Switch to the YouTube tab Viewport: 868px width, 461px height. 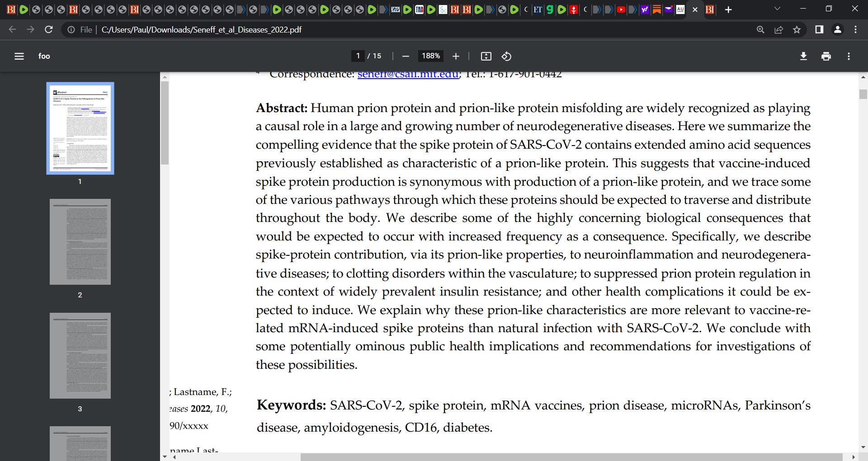tap(621, 9)
